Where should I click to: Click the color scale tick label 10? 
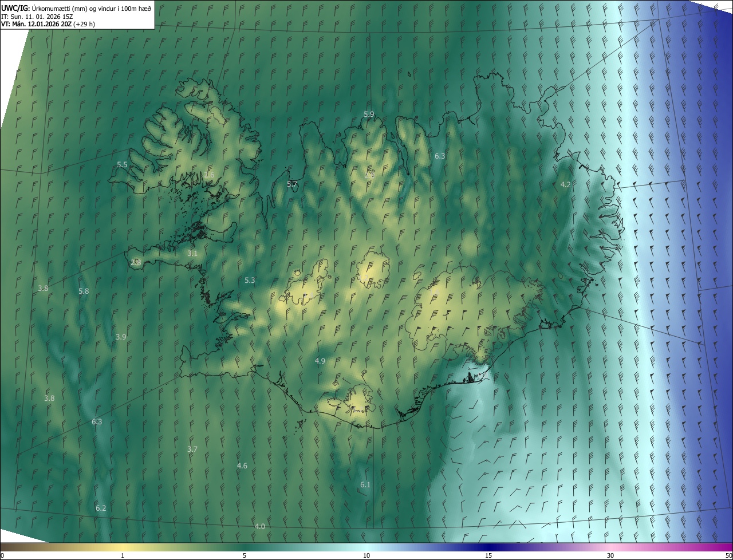[366, 556]
